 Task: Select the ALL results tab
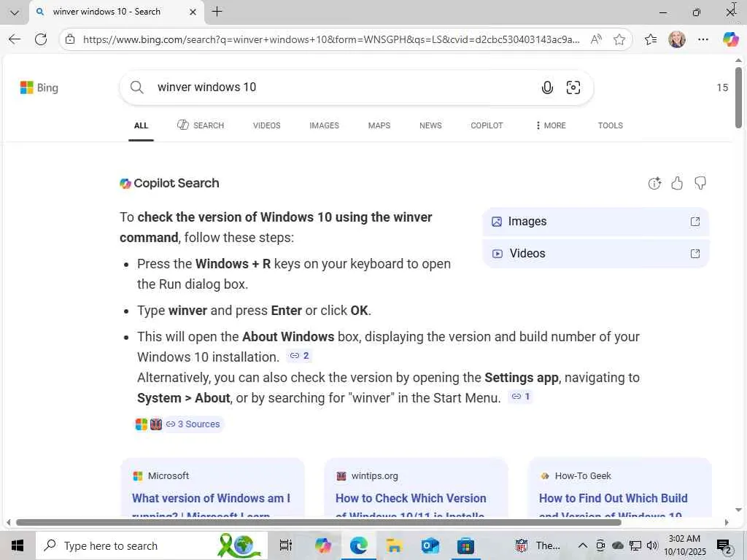tap(141, 125)
